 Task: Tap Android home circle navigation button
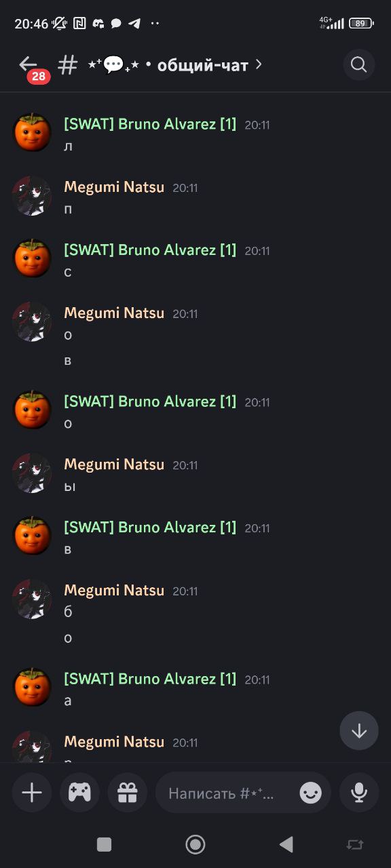tap(195, 844)
